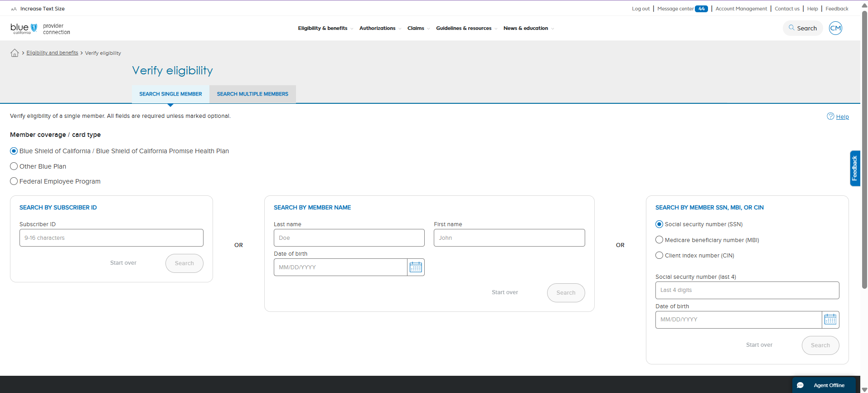Viewport: 868px width, 393px height.
Task: Click the Agent Offline chat icon
Action: pos(800,385)
